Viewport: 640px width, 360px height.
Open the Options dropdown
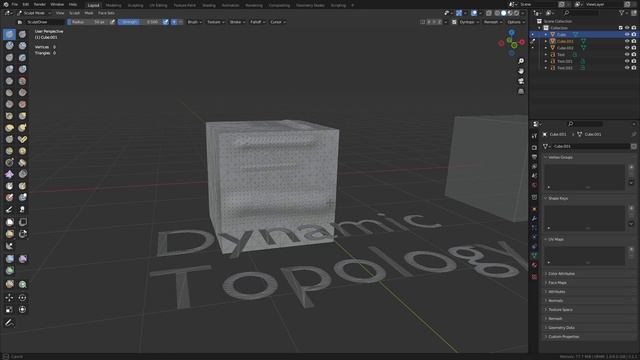click(x=516, y=22)
